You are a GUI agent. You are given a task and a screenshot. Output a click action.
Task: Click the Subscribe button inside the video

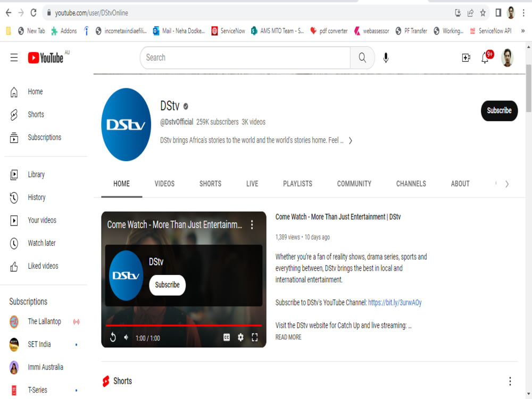point(167,285)
